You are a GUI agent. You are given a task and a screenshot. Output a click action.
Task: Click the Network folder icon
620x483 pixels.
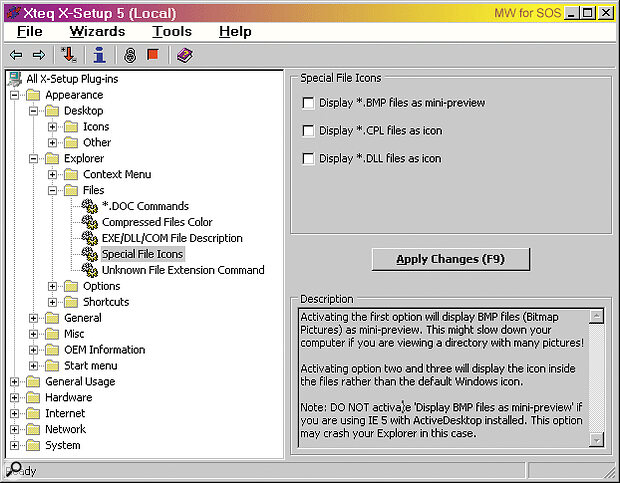(x=33, y=429)
